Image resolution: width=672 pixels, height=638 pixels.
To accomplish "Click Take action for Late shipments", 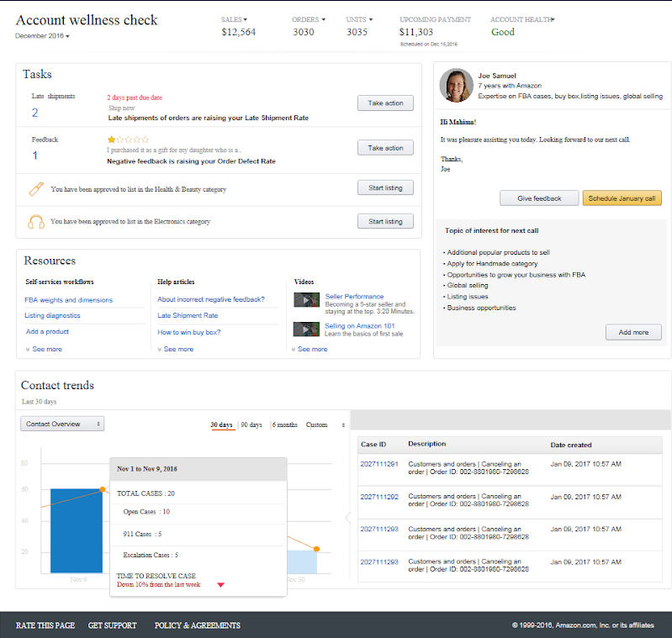I will click(385, 103).
